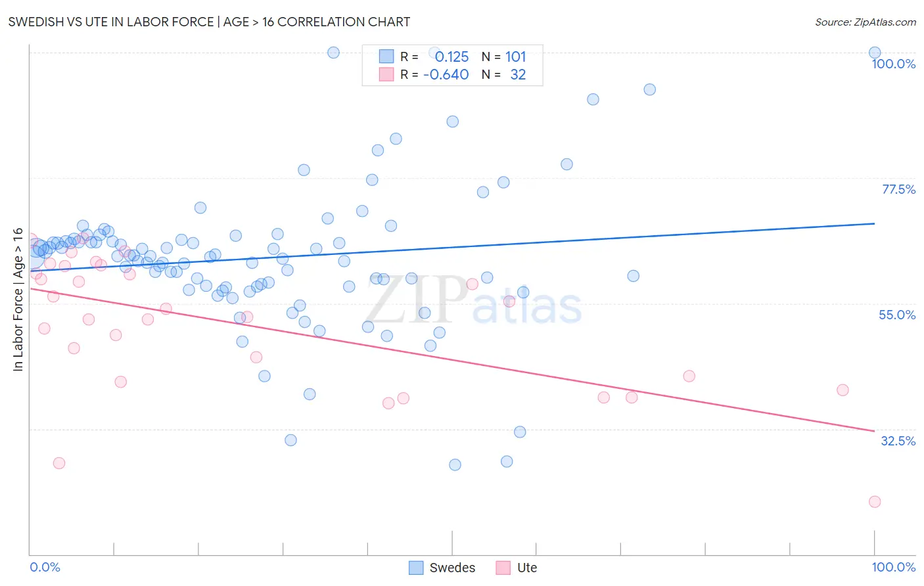
Task: Click the blue swatch beside R = 0.125
Action: tap(386, 56)
